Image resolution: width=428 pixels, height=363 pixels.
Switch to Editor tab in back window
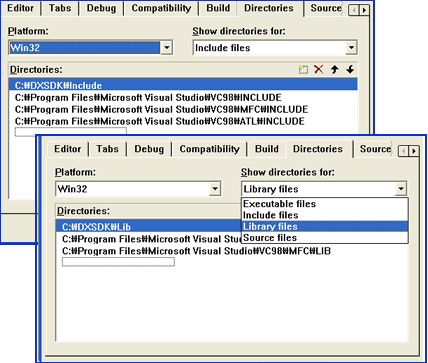[x=21, y=8]
